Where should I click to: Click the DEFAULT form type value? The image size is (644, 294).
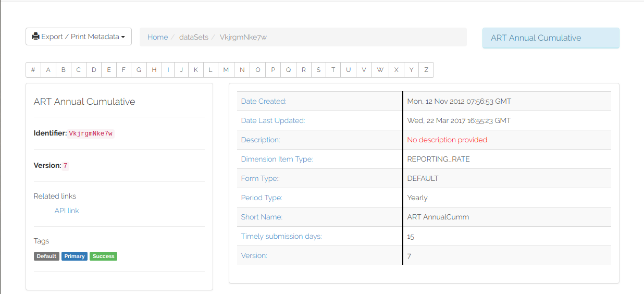(423, 178)
